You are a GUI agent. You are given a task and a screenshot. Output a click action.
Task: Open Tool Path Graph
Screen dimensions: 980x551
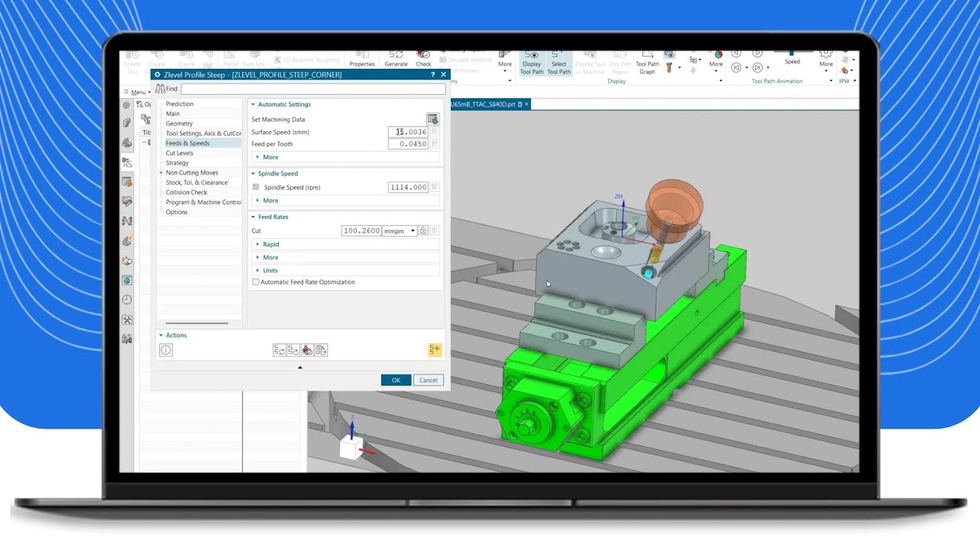coord(647,63)
